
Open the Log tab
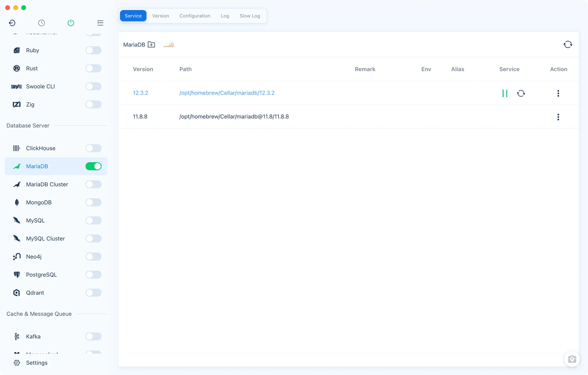(x=225, y=16)
